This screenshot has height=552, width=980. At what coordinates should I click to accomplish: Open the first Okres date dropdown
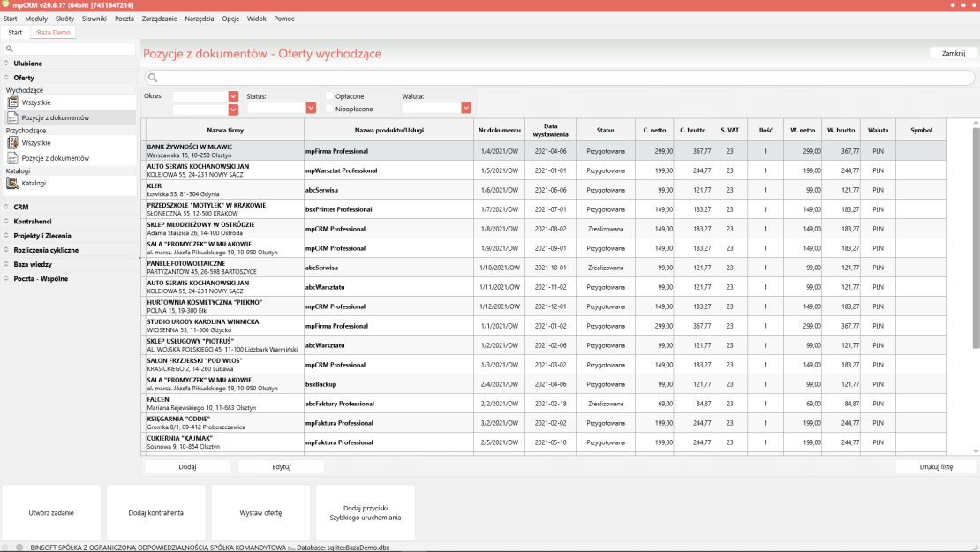(x=233, y=96)
